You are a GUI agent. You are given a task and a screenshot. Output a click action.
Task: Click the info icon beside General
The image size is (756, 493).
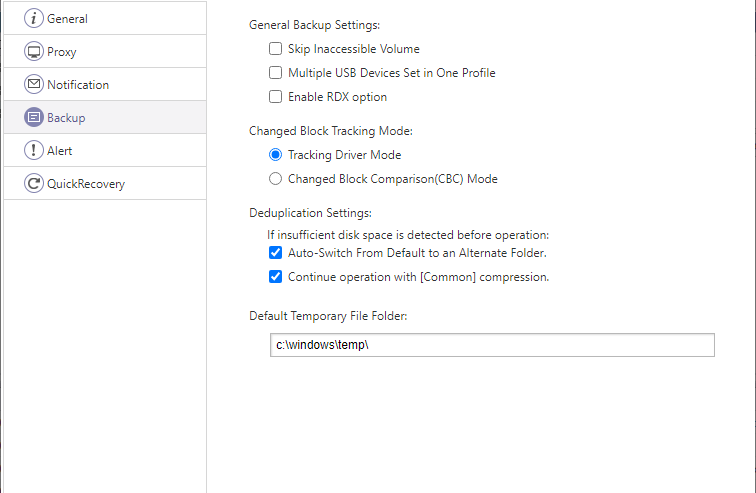pyautogui.click(x=34, y=18)
